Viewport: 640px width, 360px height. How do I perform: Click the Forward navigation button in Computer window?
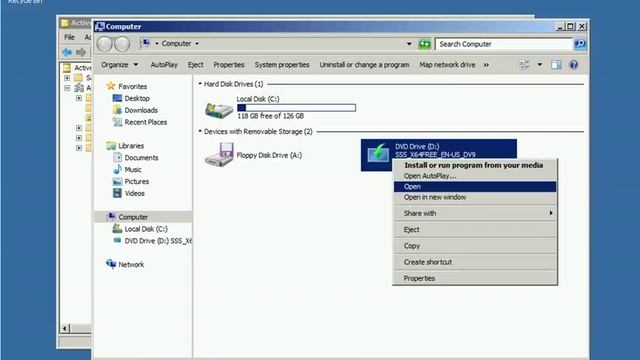[122, 44]
